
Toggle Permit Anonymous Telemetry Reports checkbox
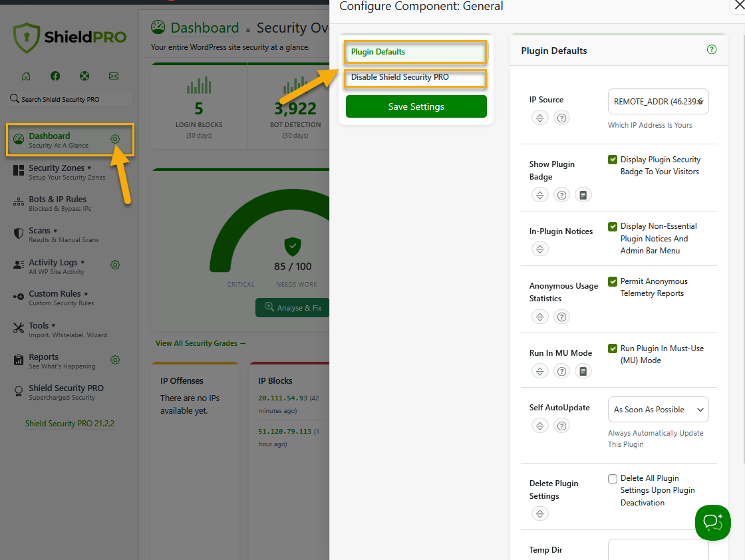tap(613, 281)
